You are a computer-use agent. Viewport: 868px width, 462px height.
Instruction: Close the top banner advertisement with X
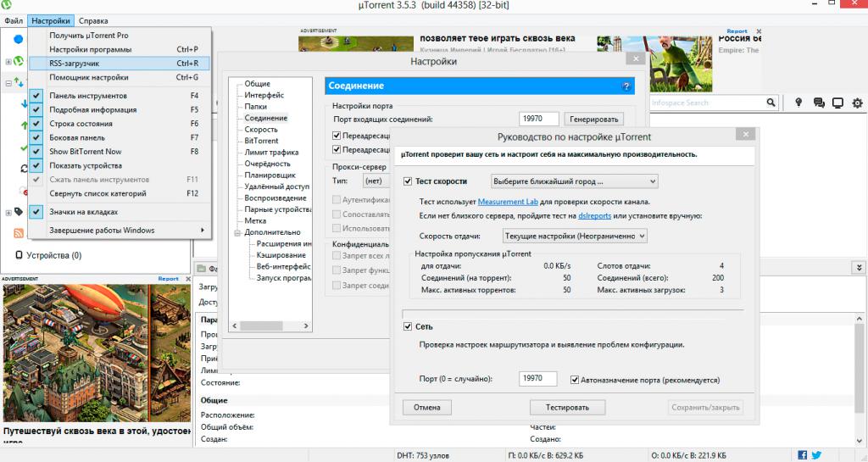pos(759,31)
